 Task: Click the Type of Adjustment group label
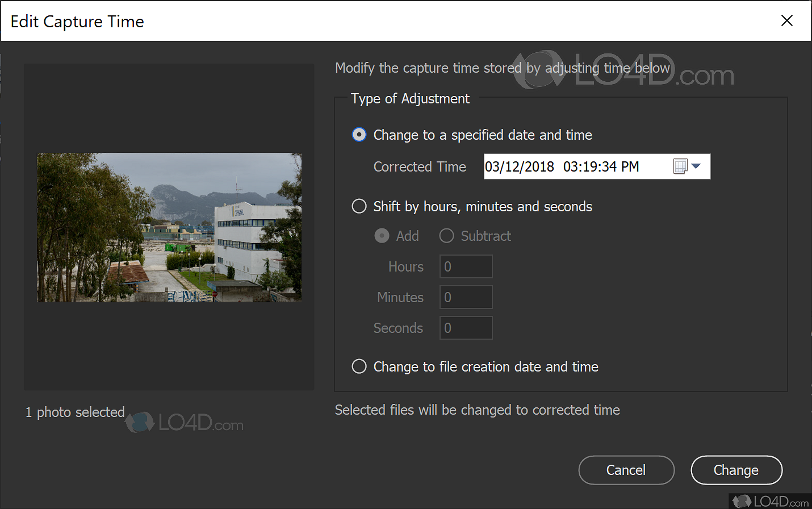pyautogui.click(x=409, y=98)
